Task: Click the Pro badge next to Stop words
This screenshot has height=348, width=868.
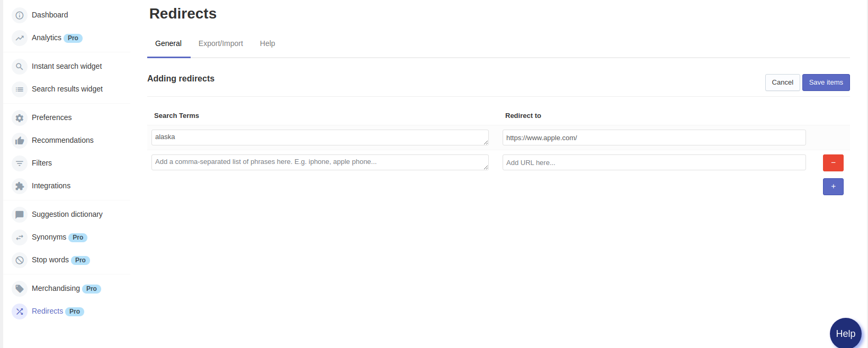Action: (80, 260)
